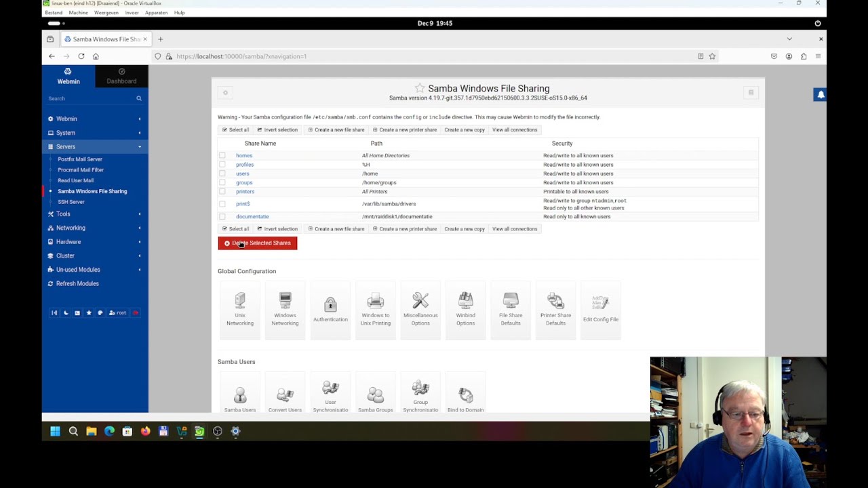Click the module config gear icon
Screen dimensions: 868x488
(226, 93)
